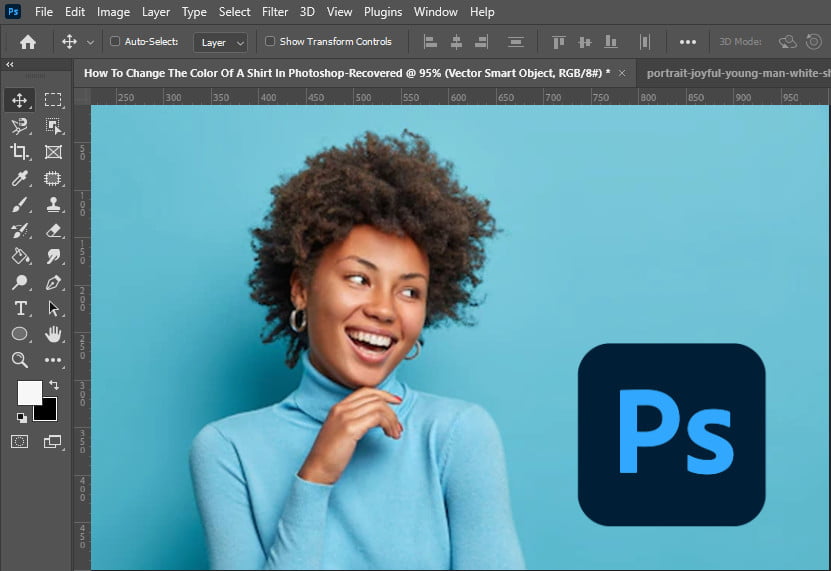
Task: Enable the Auto-Select checkbox
Action: 114,41
